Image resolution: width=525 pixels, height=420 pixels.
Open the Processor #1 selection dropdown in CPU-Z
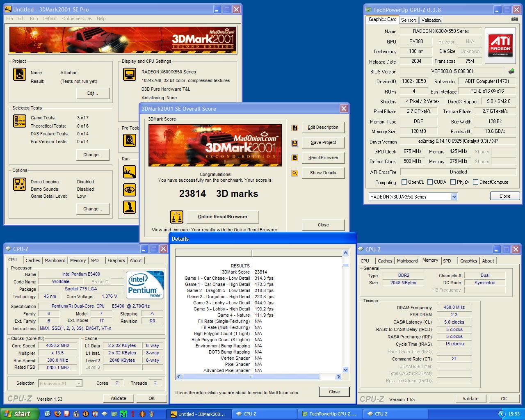[79, 383]
